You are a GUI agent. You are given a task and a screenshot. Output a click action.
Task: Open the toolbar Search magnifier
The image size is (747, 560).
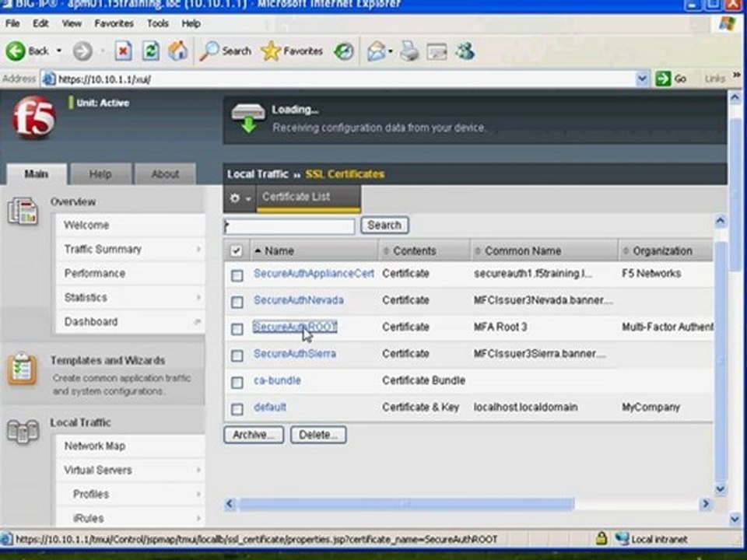tap(209, 51)
